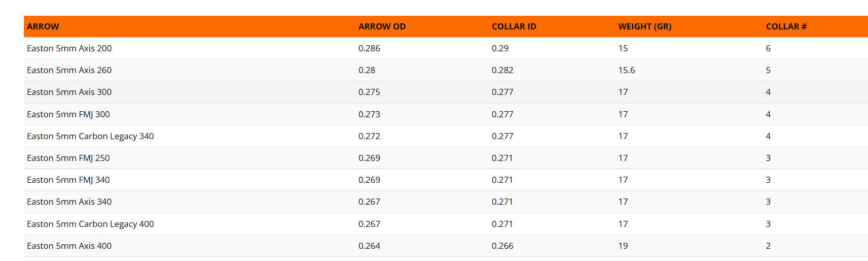
Task: Click the WEIGHT (GR) column header
Action: [644, 26]
